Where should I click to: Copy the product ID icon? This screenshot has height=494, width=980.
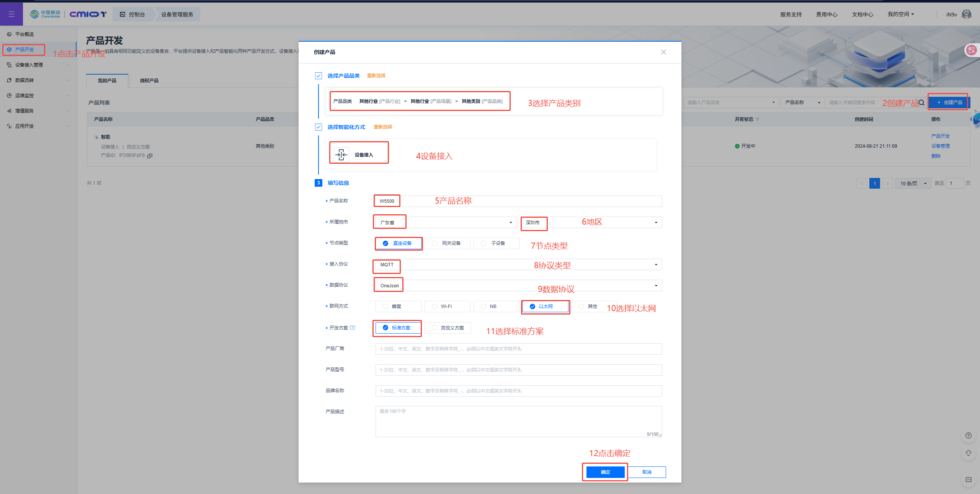pos(150,156)
